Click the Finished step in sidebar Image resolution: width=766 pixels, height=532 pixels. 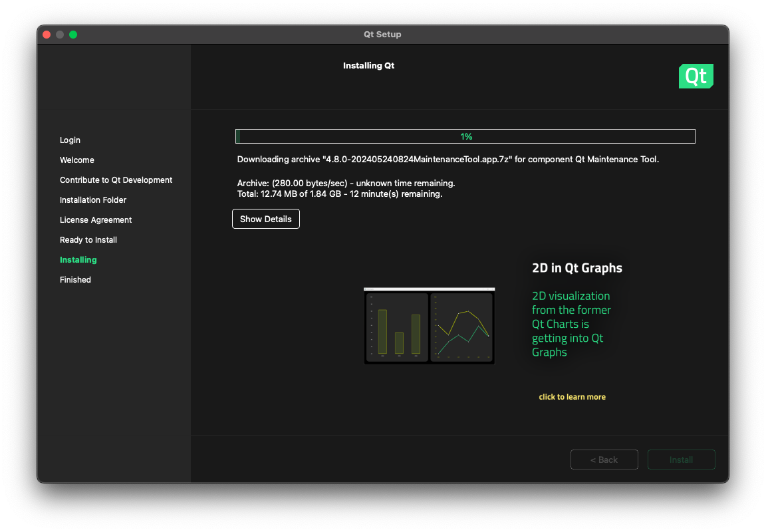[75, 280]
